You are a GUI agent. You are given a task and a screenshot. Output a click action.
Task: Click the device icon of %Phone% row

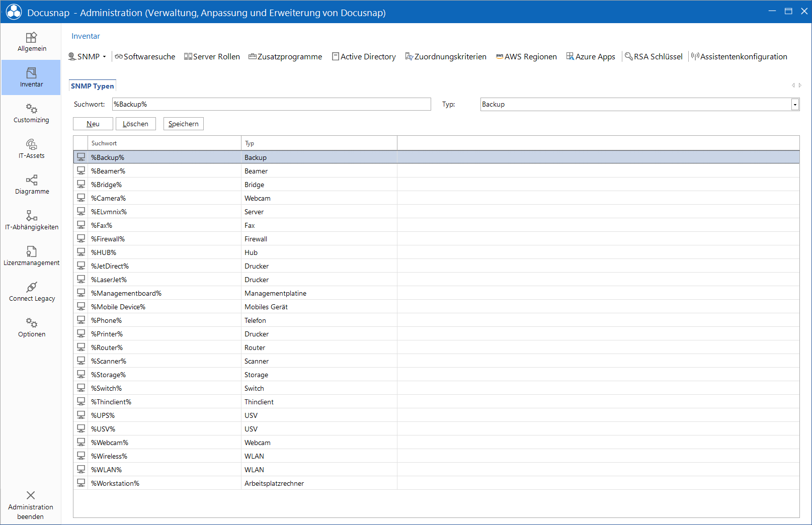click(x=81, y=320)
